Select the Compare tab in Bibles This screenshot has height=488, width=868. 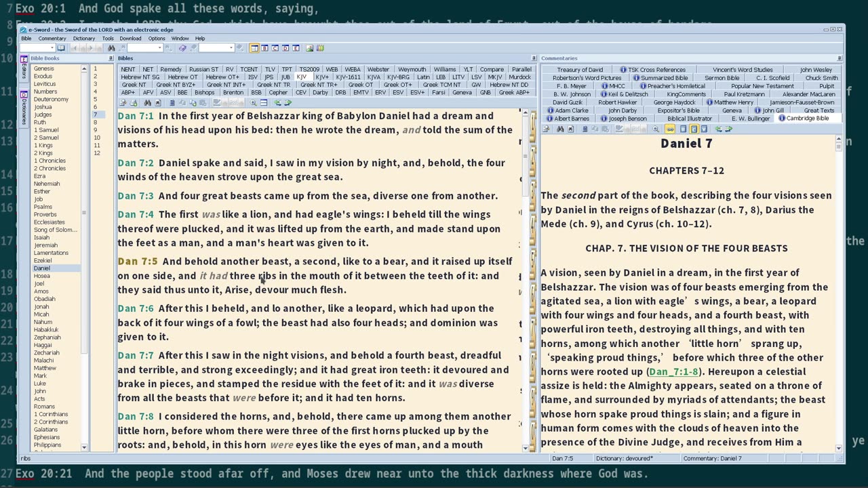coord(492,69)
